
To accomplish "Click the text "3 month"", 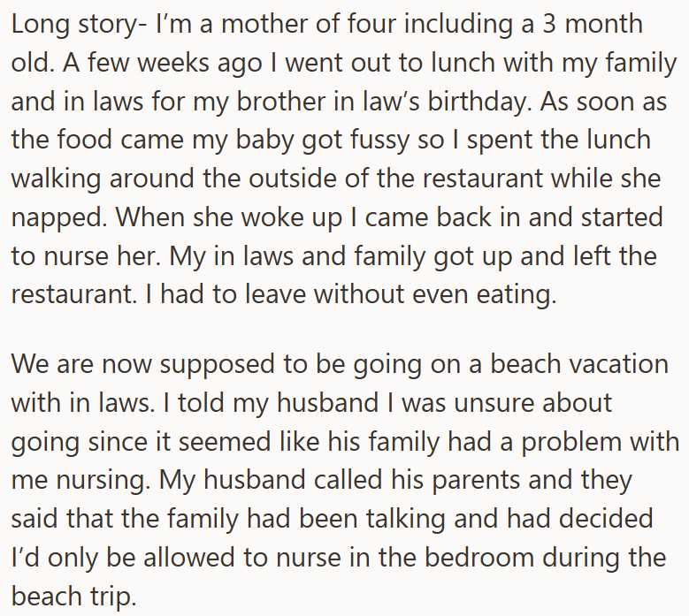I will pos(593,23).
